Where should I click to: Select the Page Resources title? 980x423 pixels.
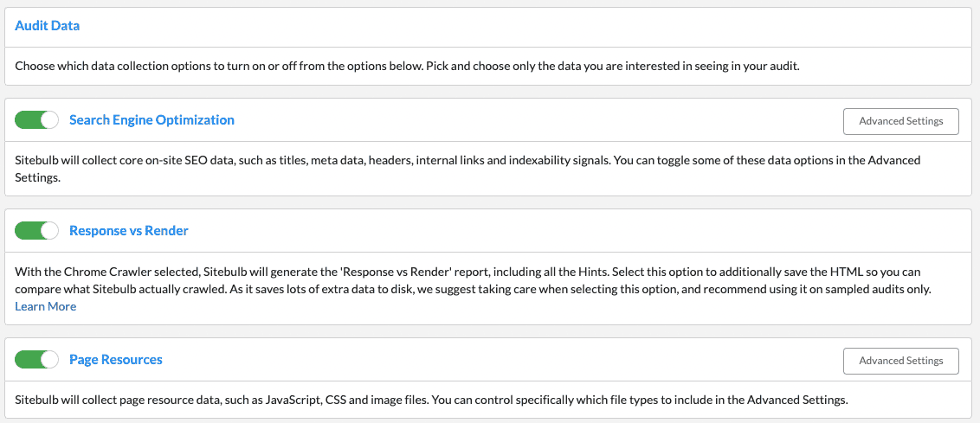116,359
